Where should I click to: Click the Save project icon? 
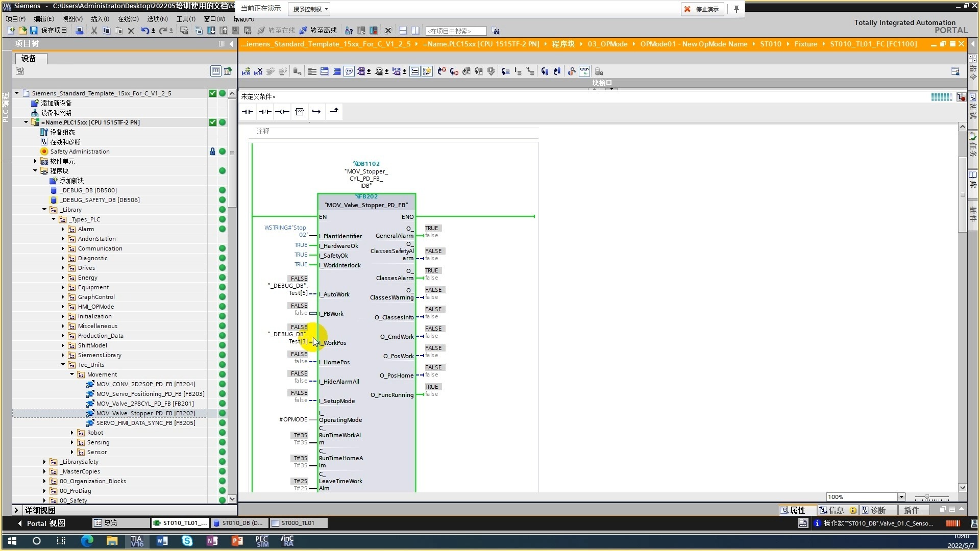[34, 31]
